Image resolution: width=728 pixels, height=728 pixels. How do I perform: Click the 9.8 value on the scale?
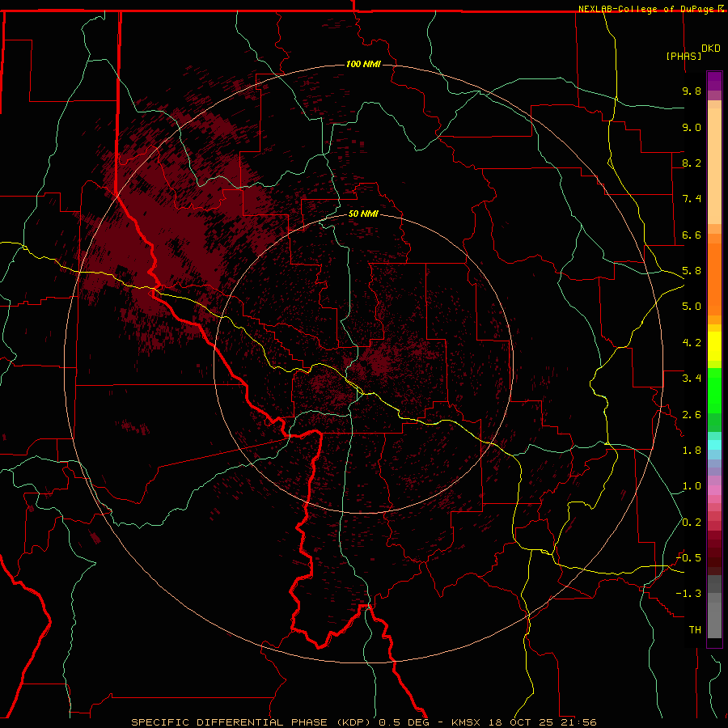[x=692, y=91]
